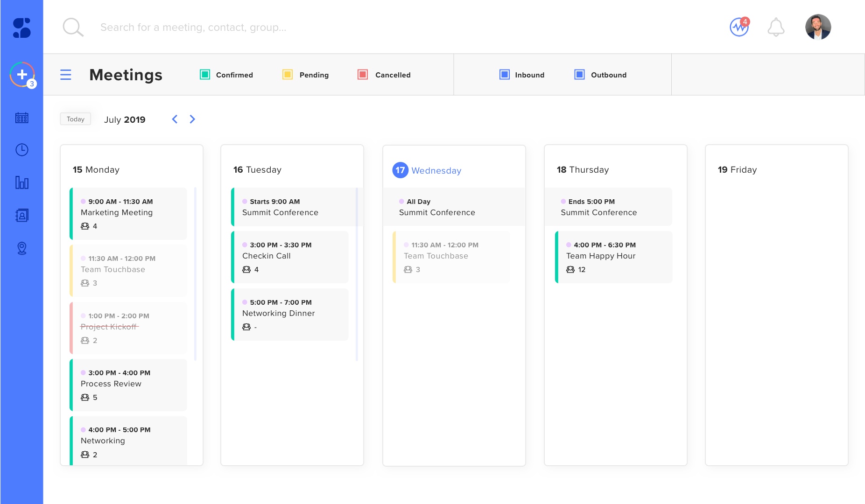Open the user profile avatar
The image size is (865, 504).
click(x=818, y=27)
